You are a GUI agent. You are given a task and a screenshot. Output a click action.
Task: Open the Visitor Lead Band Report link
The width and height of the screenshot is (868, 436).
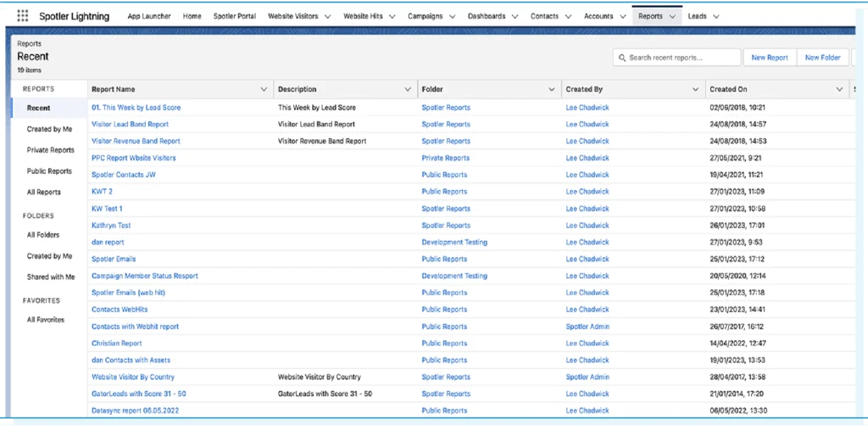(x=130, y=124)
